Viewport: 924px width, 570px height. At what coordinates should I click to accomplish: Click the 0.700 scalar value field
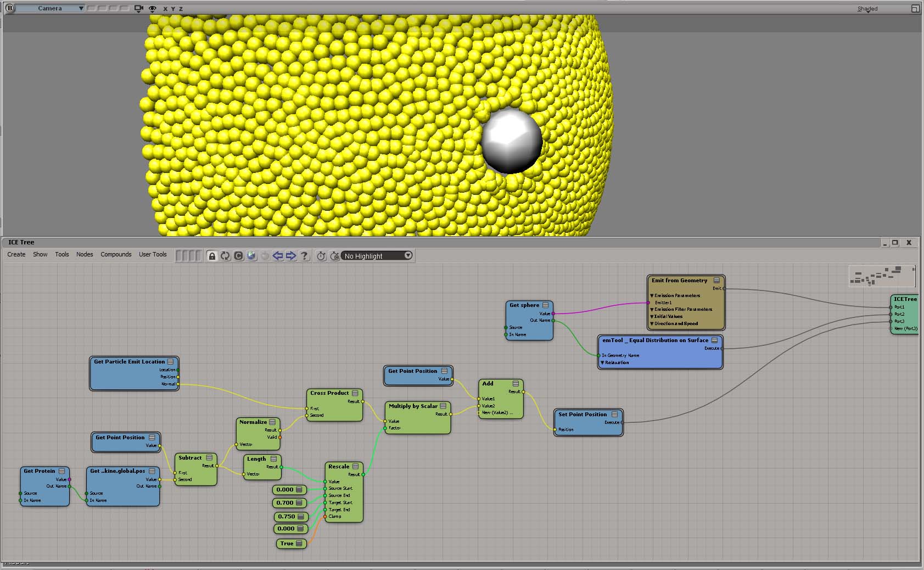coord(285,503)
